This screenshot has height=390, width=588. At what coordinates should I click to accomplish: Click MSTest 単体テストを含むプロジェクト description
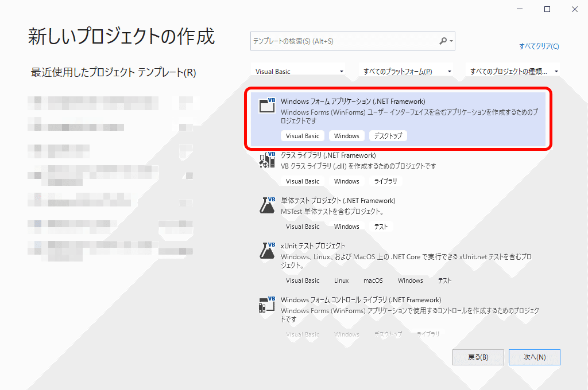click(332, 211)
